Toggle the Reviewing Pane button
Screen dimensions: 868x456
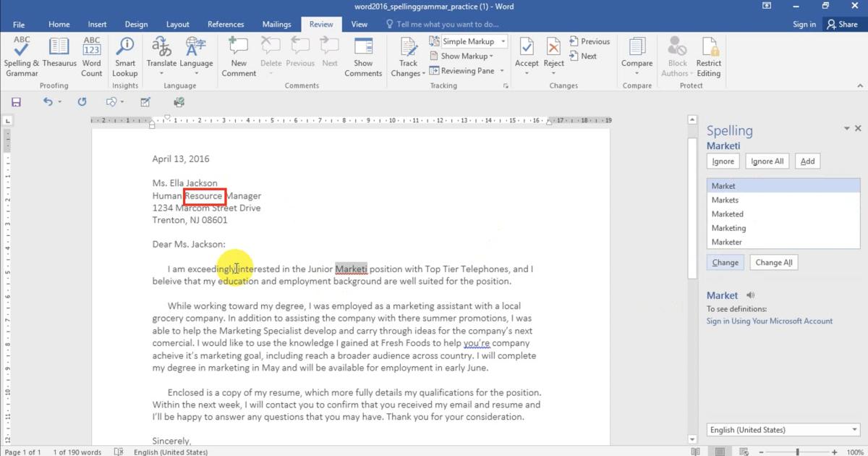pyautogui.click(x=463, y=71)
